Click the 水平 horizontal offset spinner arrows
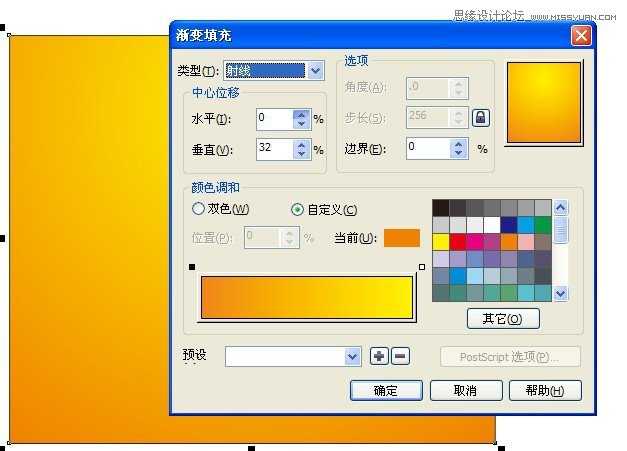Image resolution: width=627 pixels, height=451 pixels. coord(301,119)
